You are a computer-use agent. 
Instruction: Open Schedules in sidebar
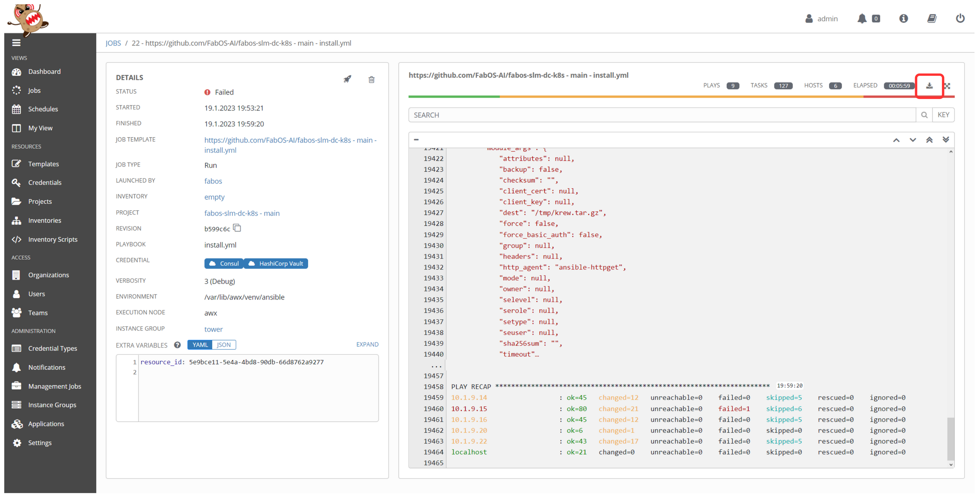[43, 109]
